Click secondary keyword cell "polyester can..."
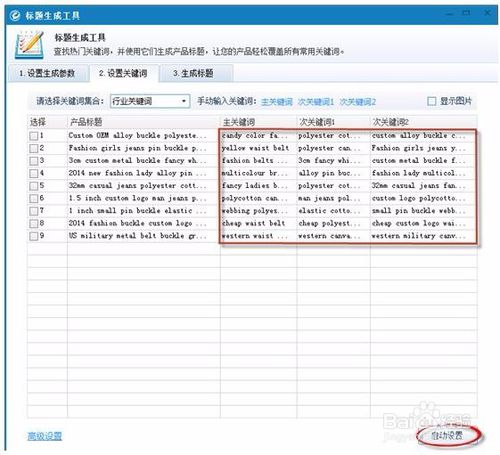Viewport: 500px width, 455px height. tap(329, 148)
